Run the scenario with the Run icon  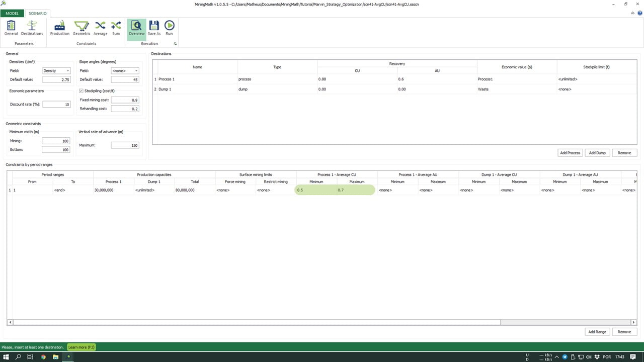[169, 28]
